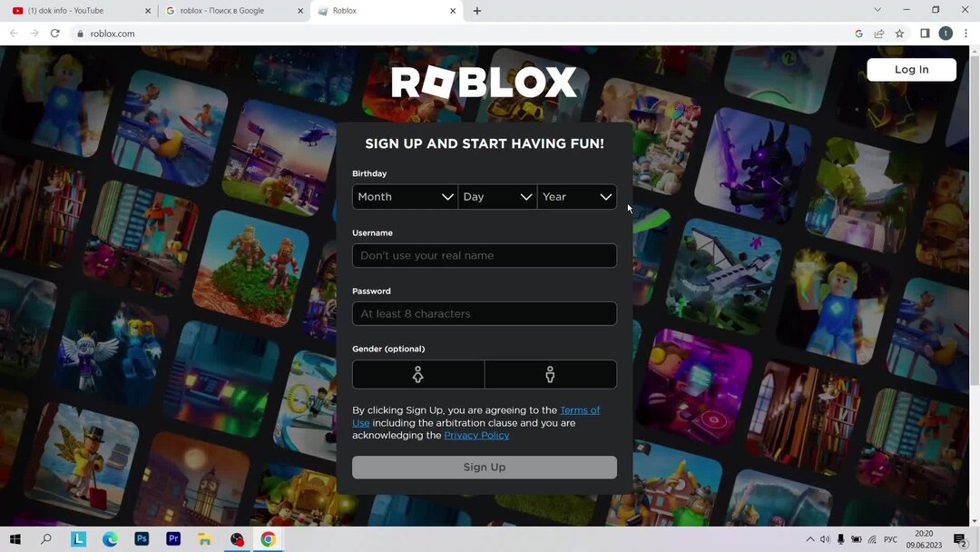The image size is (980, 552).
Task: Close the Google search tab
Action: [300, 11]
